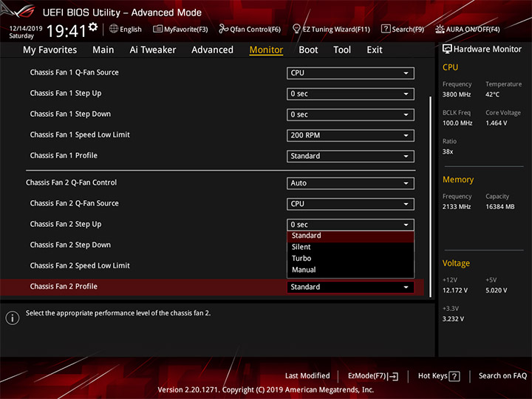532x399 pixels.
Task: Click the 19:41 clock display
Action: 66,31
